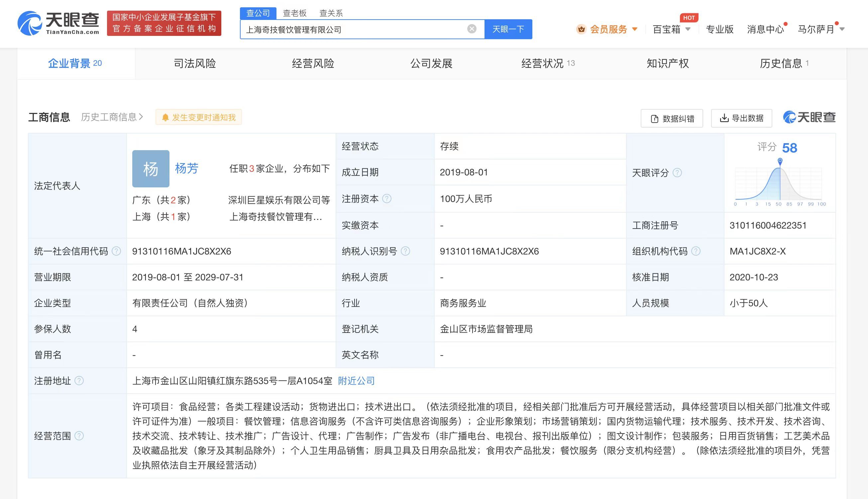Switch to the 查老板 search tab
Screen dimensions: 868x499
pyautogui.click(x=294, y=12)
